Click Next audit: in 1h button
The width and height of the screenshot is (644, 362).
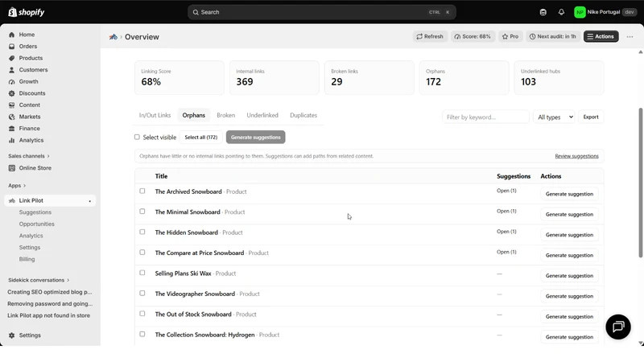coord(553,36)
